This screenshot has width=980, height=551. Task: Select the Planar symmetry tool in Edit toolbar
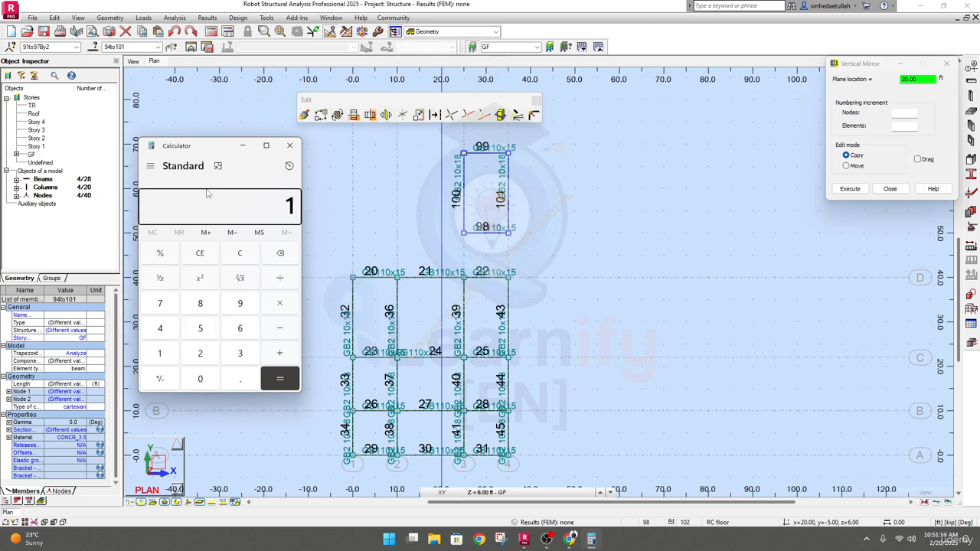(x=386, y=115)
